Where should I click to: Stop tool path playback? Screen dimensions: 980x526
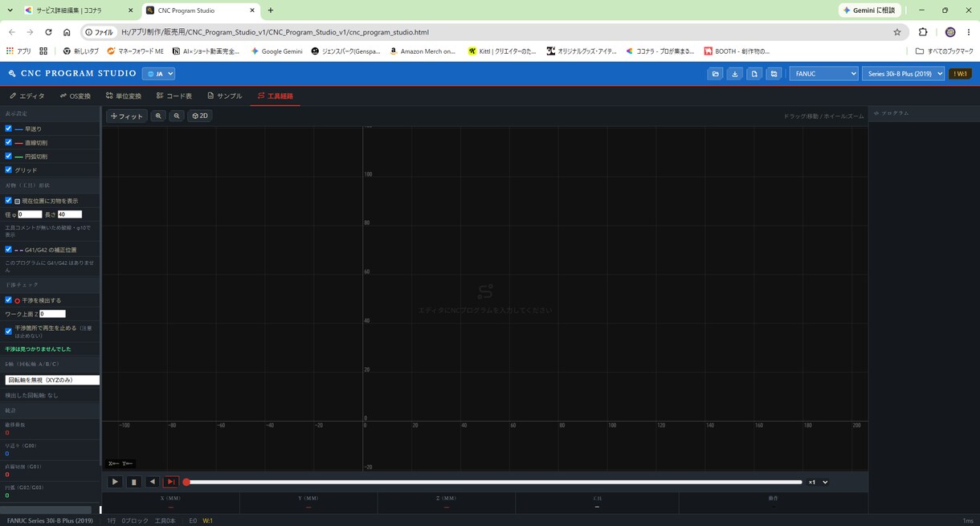click(134, 482)
